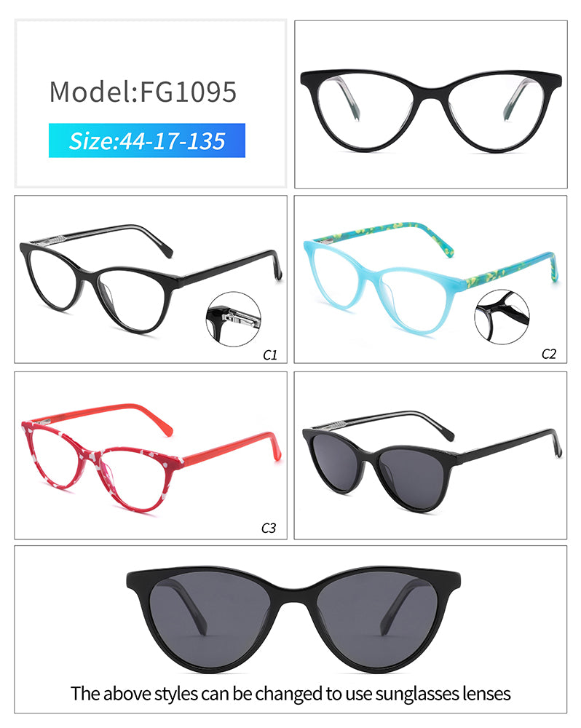Click the C3 color label
The height and width of the screenshot is (728, 581).
(x=269, y=528)
